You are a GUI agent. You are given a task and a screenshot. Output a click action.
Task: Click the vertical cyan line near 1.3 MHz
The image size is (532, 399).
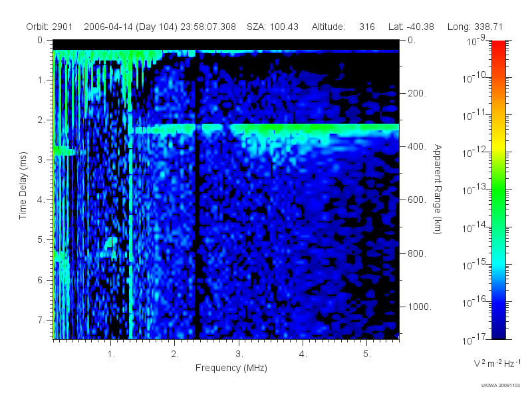[x=130, y=224]
